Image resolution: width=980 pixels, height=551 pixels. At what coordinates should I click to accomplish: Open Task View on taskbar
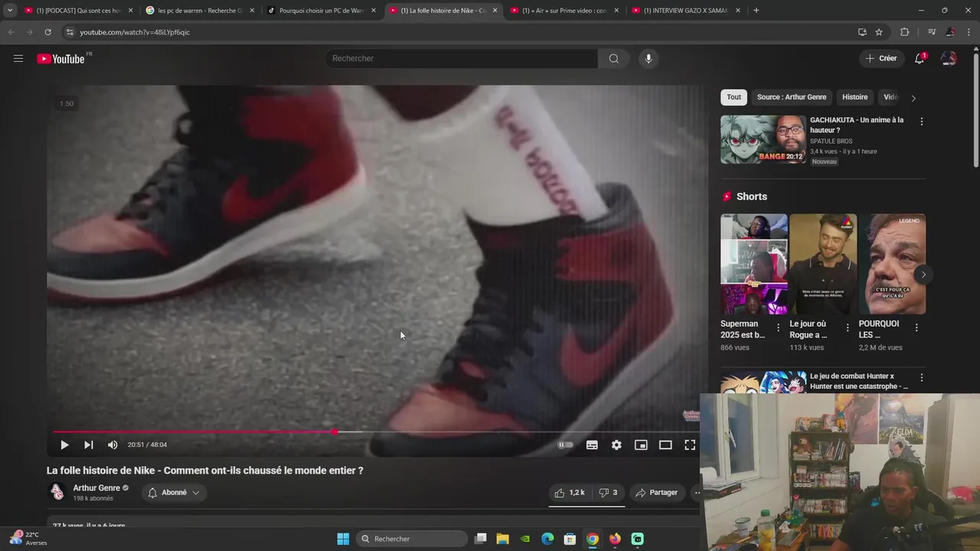tap(481, 539)
